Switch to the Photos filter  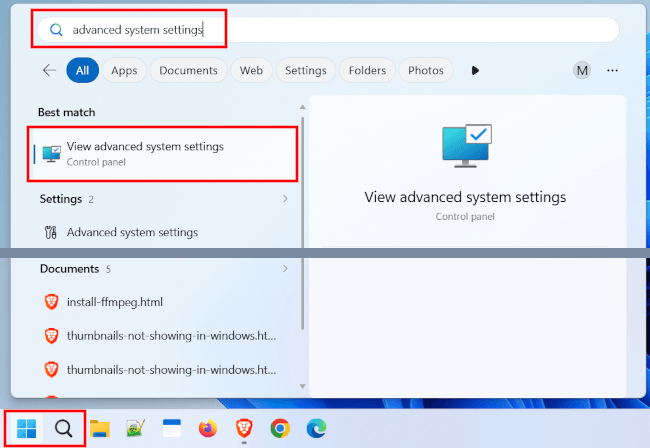pyautogui.click(x=426, y=70)
